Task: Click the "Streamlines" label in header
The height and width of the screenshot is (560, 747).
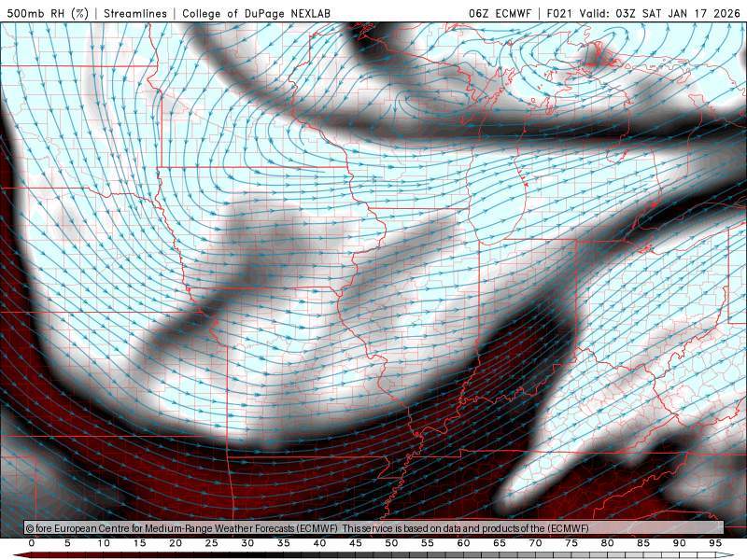Action: coord(135,13)
